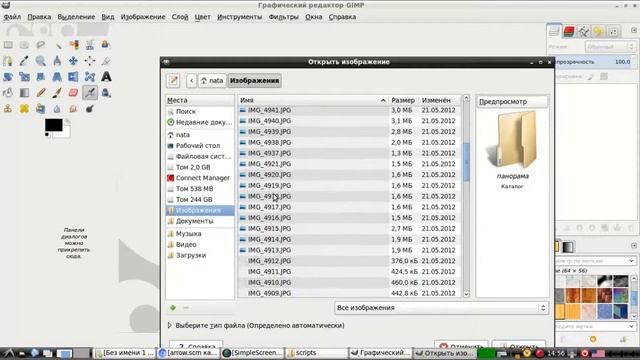The width and height of the screenshot is (640, 360).
Task: Select the Heal tool
Action: [24, 109]
